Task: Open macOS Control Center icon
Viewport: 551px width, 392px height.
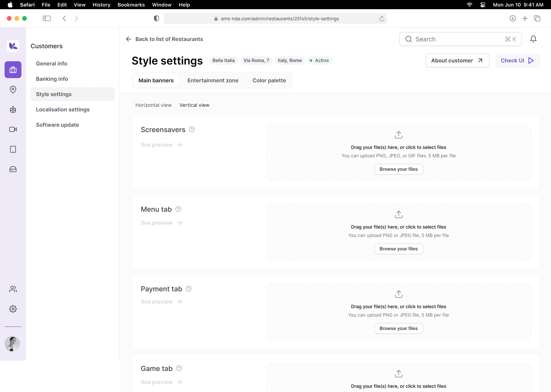Action: click(483, 5)
